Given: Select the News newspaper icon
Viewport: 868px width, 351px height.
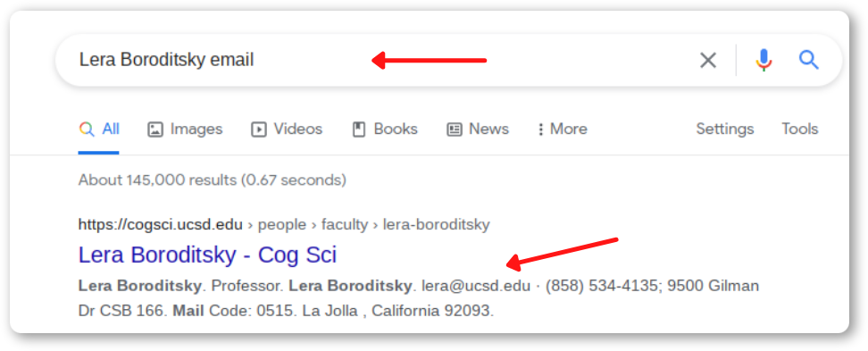Looking at the screenshot, I should (455, 130).
